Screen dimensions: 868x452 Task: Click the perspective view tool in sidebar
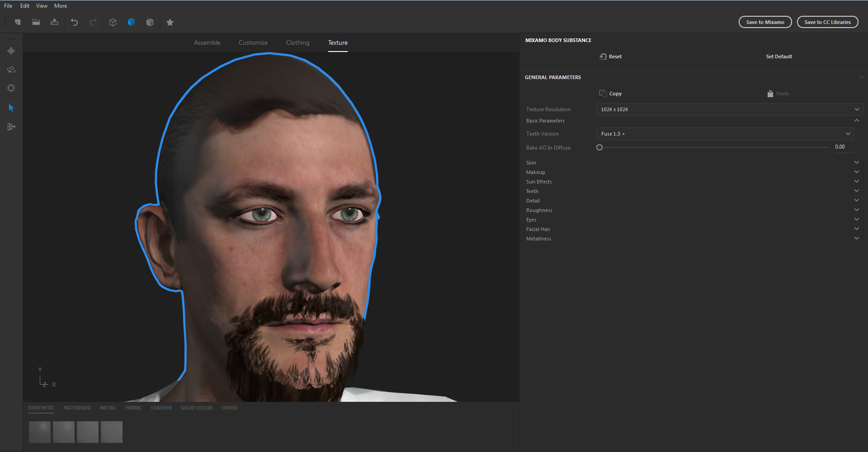11,127
